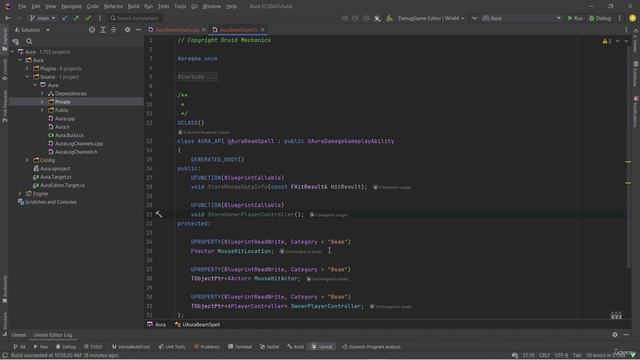Select Scratches and Consoles

51,202
